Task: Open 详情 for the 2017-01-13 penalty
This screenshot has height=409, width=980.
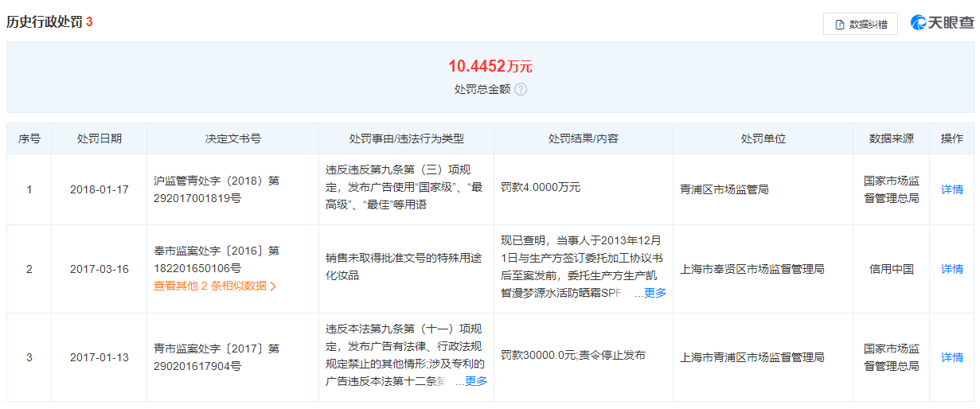Action: click(952, 357)
